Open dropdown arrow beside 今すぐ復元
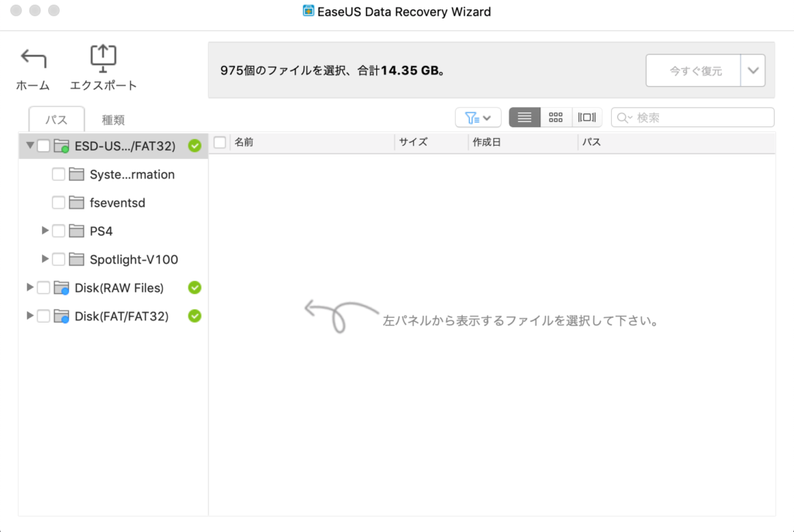794x532 pixels. (x=753, y=71)
